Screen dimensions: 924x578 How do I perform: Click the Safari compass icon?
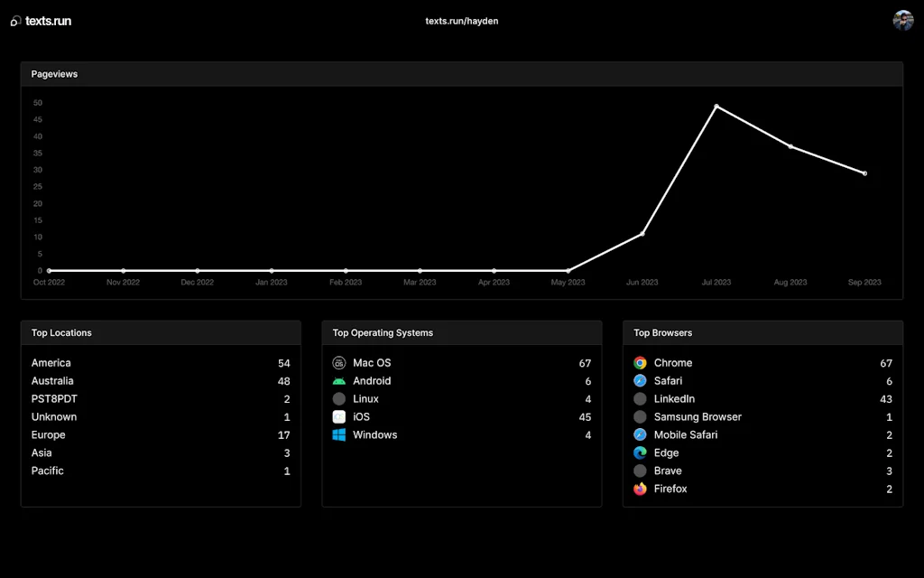tap(640, 381)
